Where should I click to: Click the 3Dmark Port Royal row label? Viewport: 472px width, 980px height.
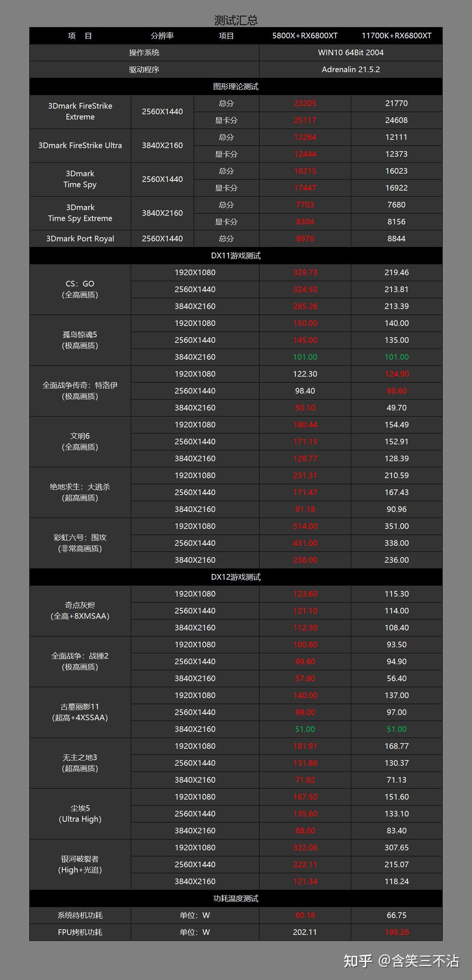tap(80, 238)
